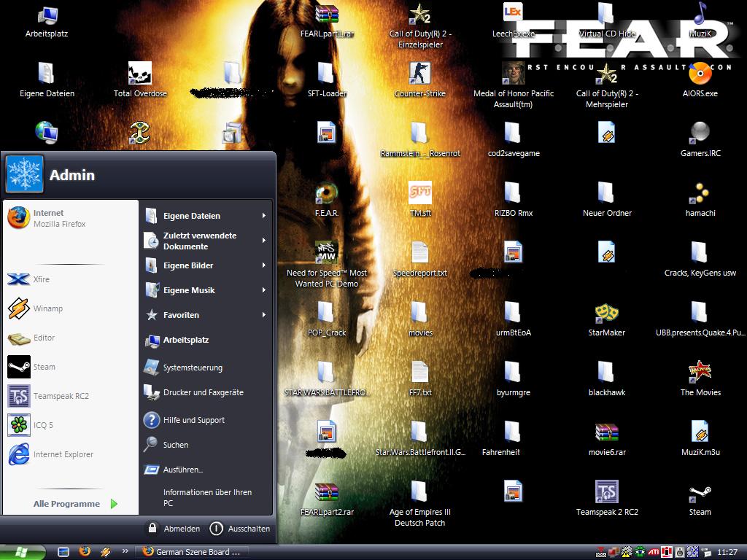This screenshot has height=560, width=747.
Task: Expand the Eigene Musik submenu arrow
Action: pyautogui.click(x=264, y=290)
